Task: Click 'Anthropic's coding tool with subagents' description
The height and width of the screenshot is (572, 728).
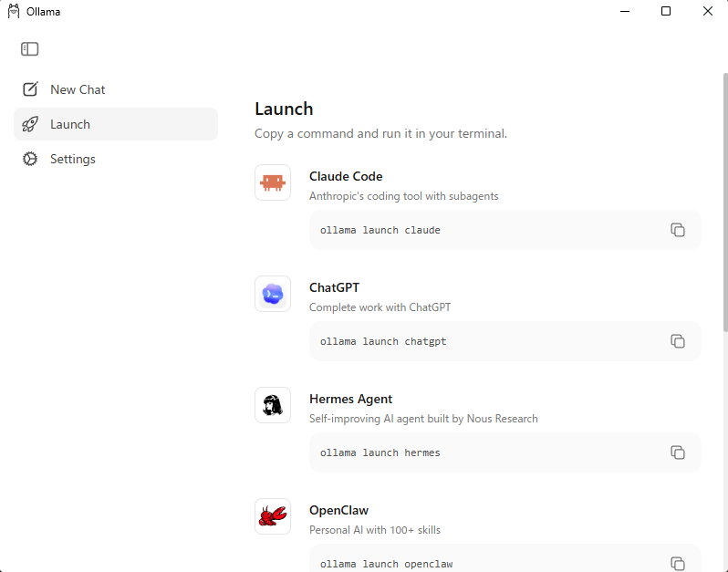Action: (403, 196)
